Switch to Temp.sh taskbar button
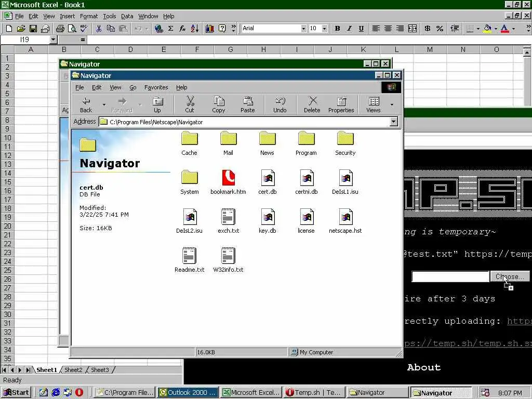The width and height of the screenshot is (532, 399). point(314,393)
